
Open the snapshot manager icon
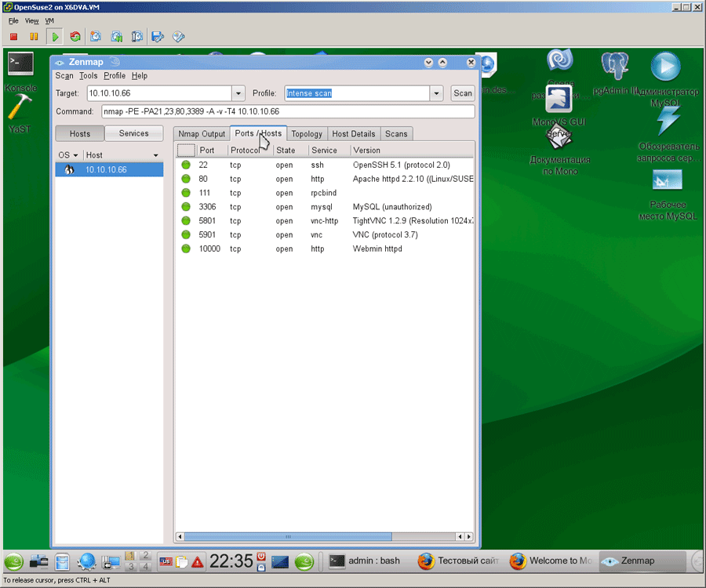tap(136, 36)
